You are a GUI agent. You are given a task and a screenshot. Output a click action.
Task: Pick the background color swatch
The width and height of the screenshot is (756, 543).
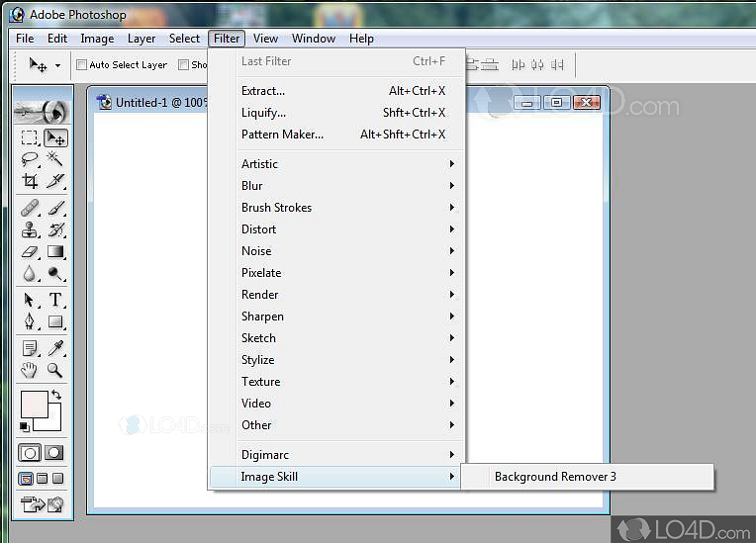click(x=52, y=422)
